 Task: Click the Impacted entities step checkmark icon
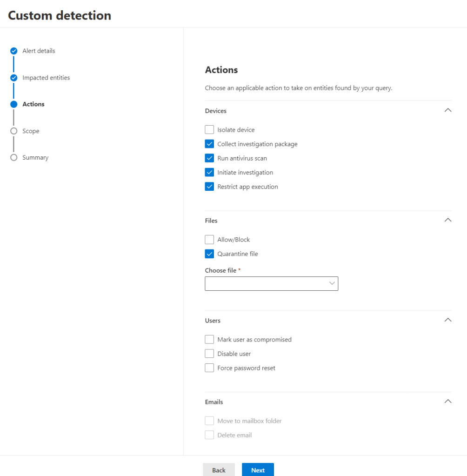(13, 78)
